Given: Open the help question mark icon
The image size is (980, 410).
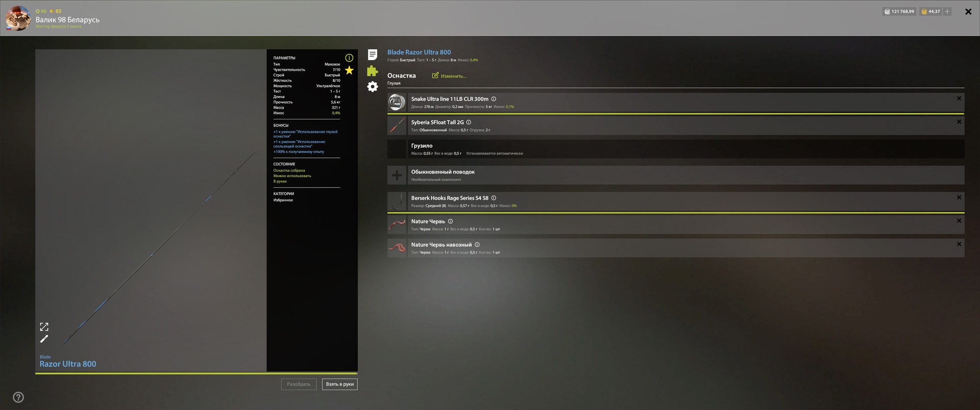Looking at the screenshot, I should point(18,397).
